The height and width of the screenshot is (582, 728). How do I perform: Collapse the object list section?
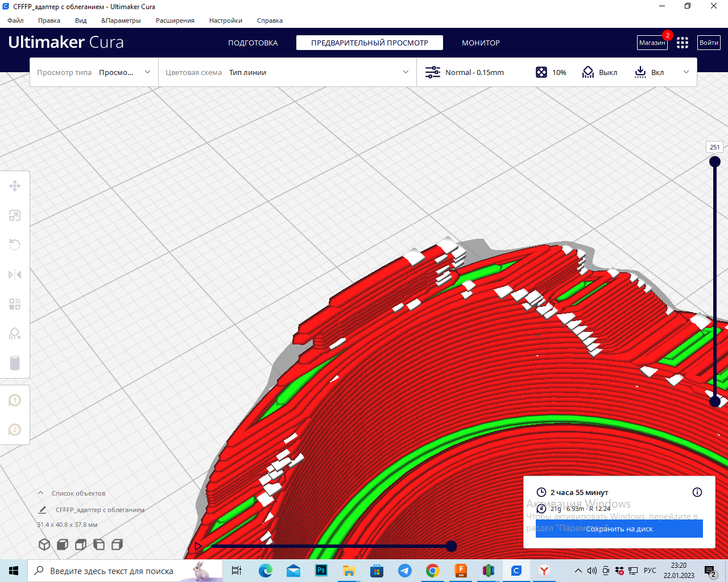click(x=41, y=493)
